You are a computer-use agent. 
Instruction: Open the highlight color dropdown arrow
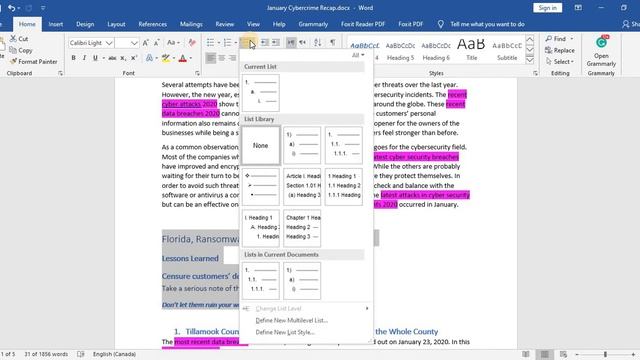[173, 58]
